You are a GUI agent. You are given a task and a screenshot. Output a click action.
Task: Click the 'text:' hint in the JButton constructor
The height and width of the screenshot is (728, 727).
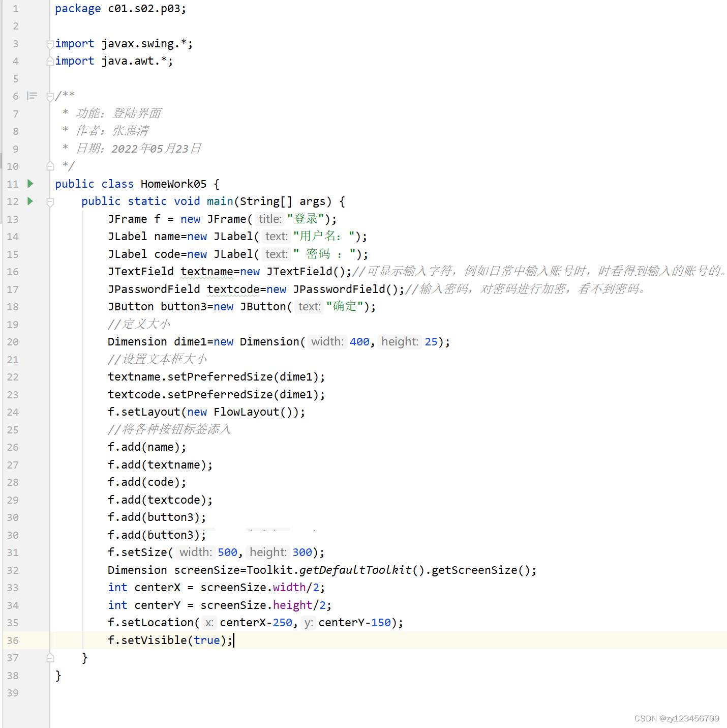pos(310,307)
